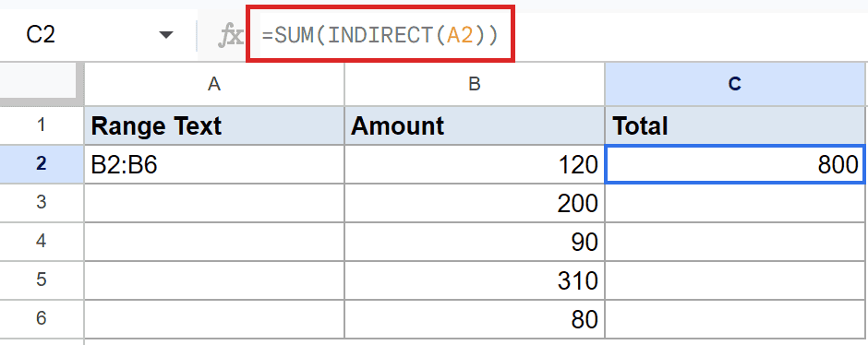Screen dimensions: 868x345
Task: Select the cell with value 310
Action: 475,280
